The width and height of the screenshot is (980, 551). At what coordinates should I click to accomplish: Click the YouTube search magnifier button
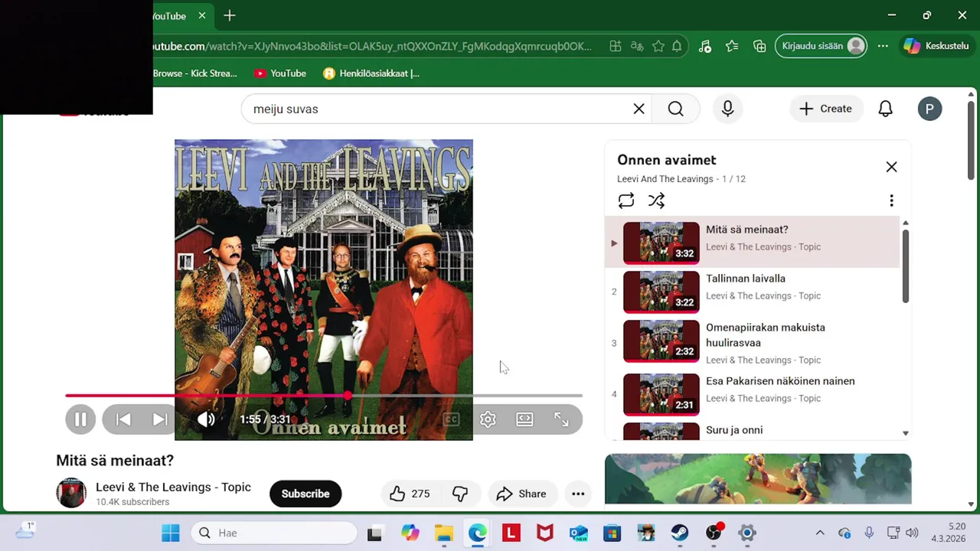675,109
